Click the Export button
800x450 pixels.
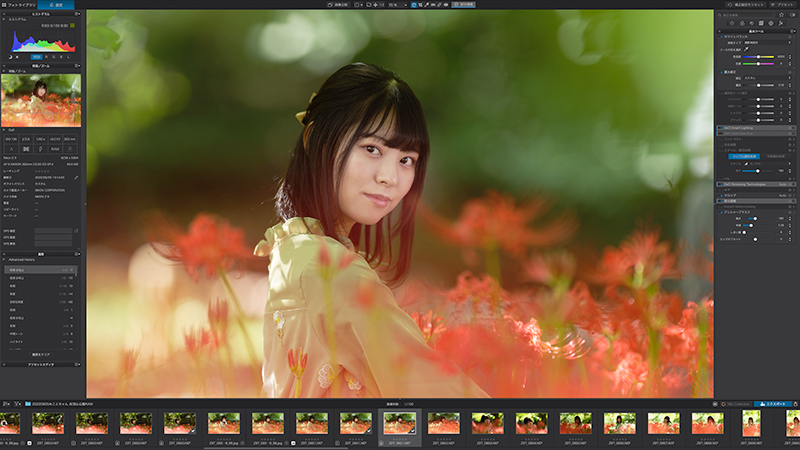[x=773, y=404]
